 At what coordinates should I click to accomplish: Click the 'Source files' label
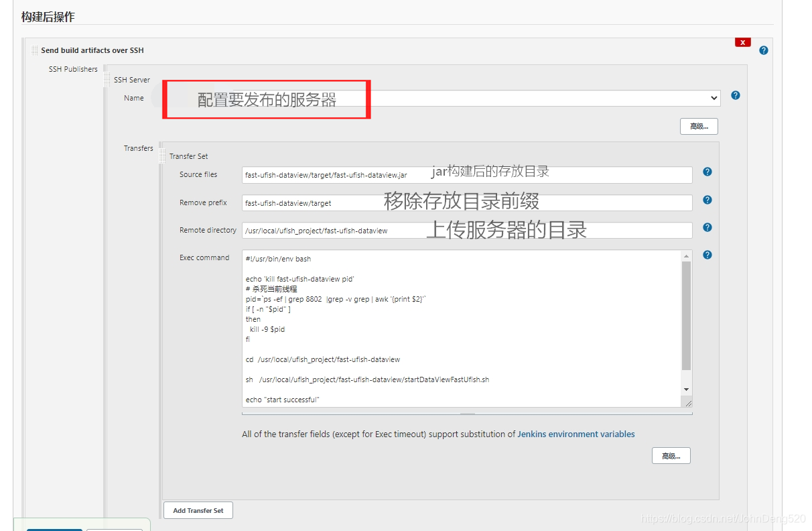pyautogui.click(x=198, y=174)
